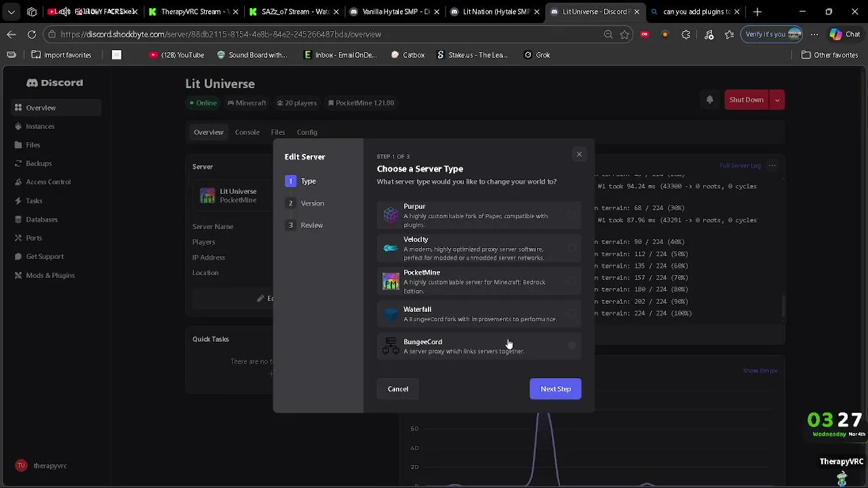The height and width of the screenshot is (488, 868).
Task: Click the Verify it's you button
Action: (x=773, y=34)
